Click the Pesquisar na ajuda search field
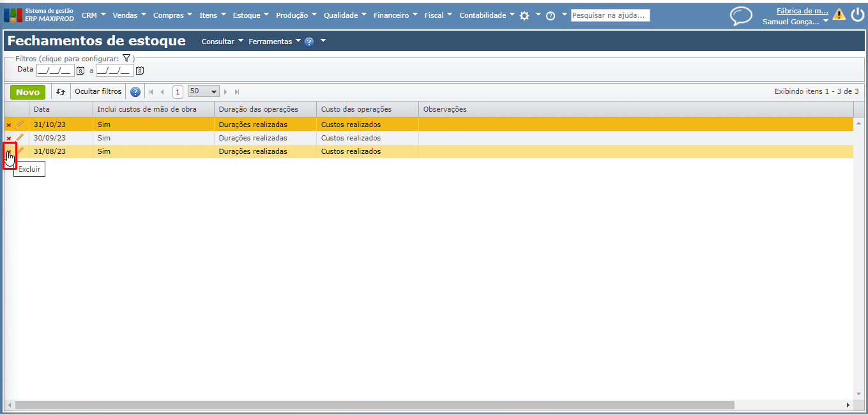The width and height of the screenshot is (868, 415). [610, 15]
